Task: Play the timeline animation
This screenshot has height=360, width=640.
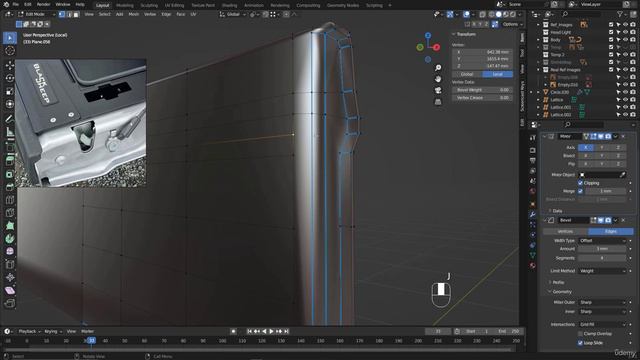Action: pyautogui.click(x=271, y=331)
